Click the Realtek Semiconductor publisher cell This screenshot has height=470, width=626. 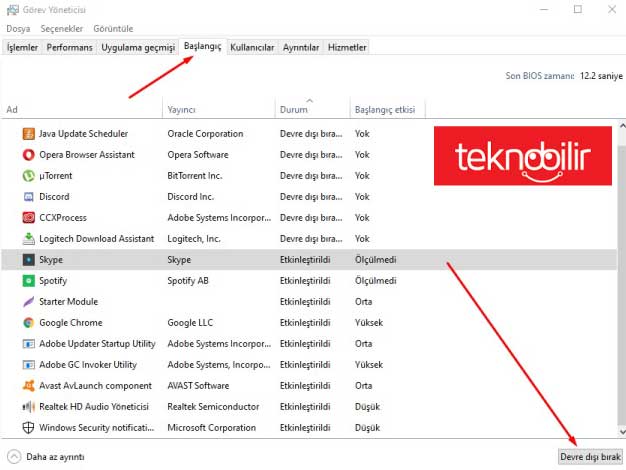pos(213,407)
